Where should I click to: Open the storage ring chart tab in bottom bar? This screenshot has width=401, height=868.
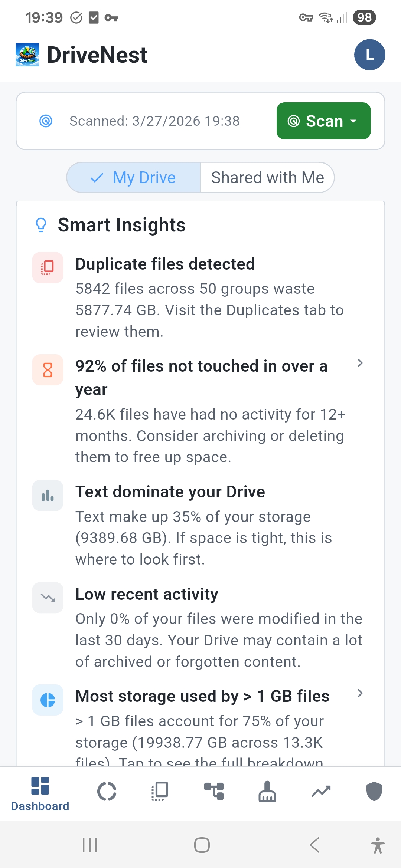coord(107,792)
